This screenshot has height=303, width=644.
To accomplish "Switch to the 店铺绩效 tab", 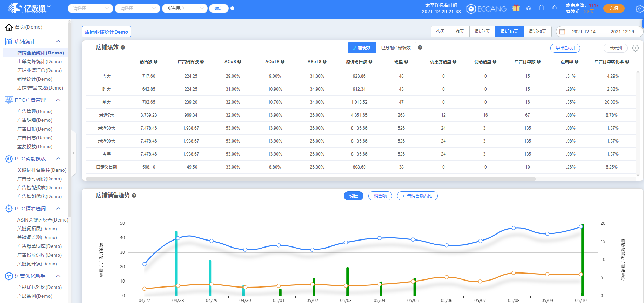I will click(362, 48).
